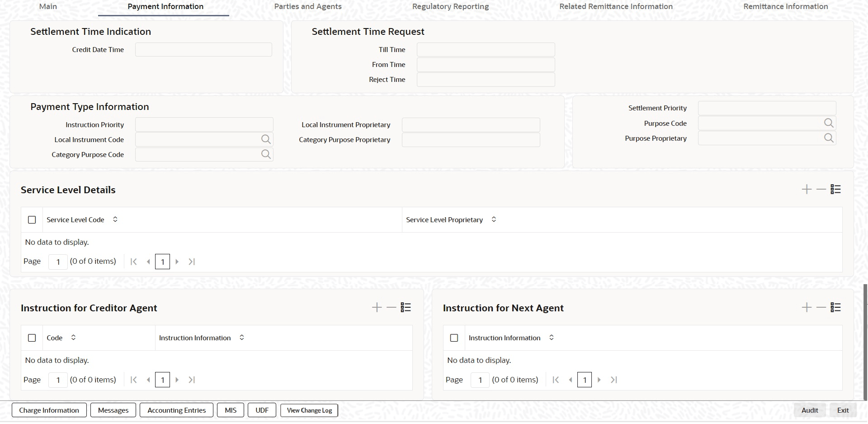Go to last page in Service Level Details
Viewport: 868px width, 424px height.
(192, 262)
